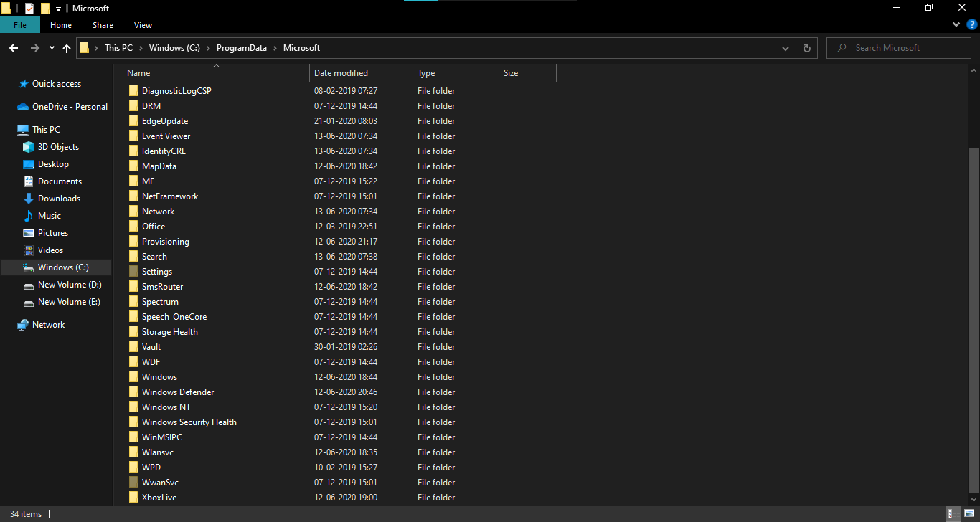Open the File tab
This screenshot has height=522, width=980.
coord(20,25)
